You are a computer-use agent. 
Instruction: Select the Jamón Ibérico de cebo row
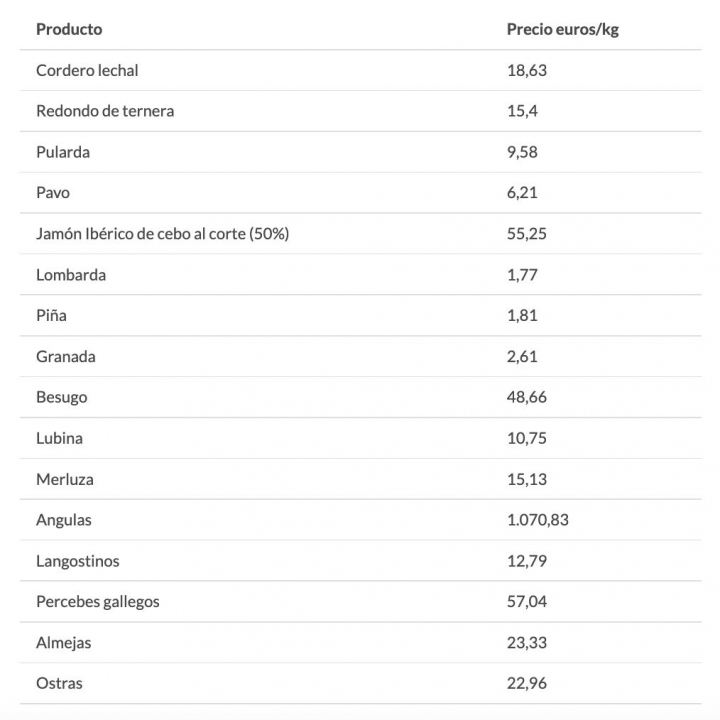(x=162, y=233)
